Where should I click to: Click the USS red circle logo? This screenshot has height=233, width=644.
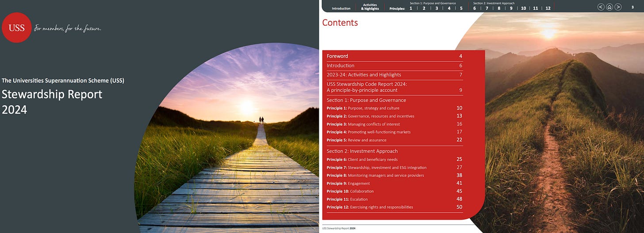tap(16, 27)
